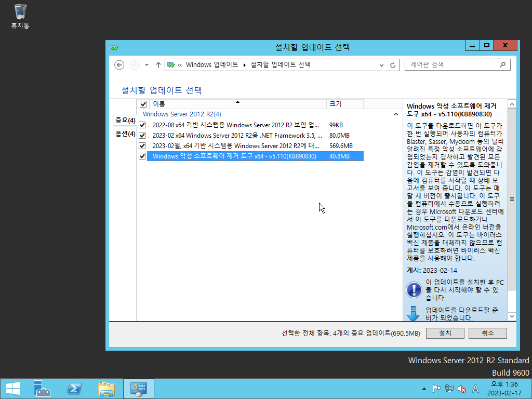Click the details pane scroll up arrow
532x399 pixels.
click(512, 104)
